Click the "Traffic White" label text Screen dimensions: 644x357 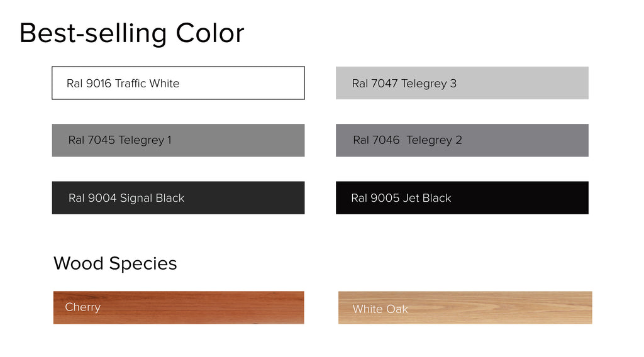(x=147, y=84)
